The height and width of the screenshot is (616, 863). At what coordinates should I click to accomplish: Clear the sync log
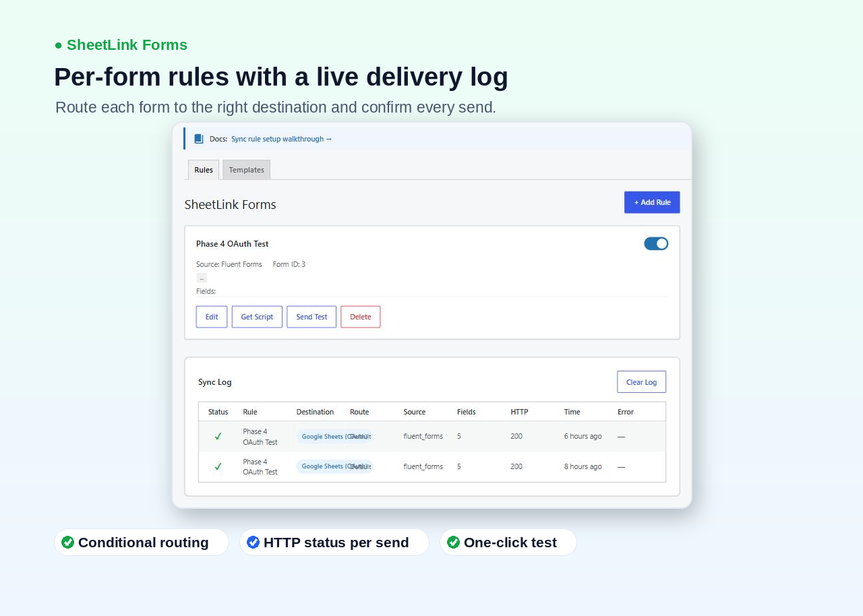[x=641, y=381]
